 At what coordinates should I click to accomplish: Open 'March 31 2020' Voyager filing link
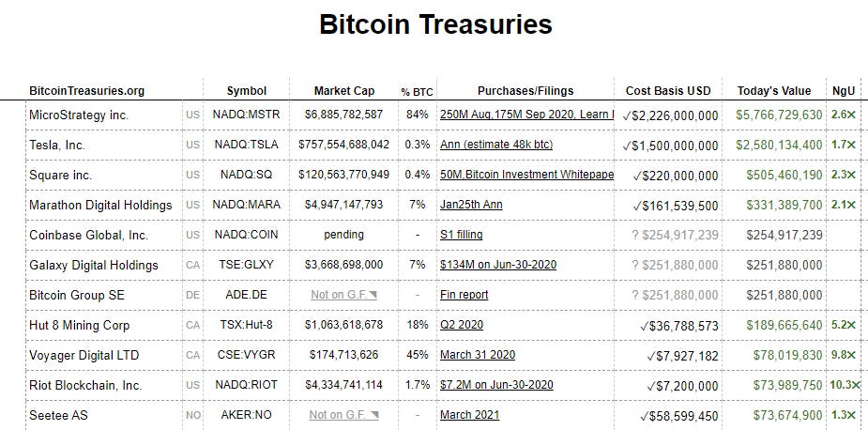[478, 355]
